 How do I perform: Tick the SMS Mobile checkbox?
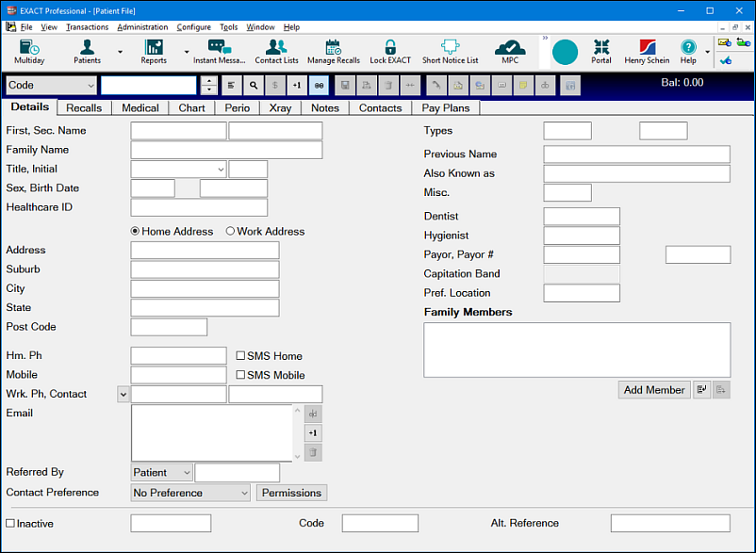point(240,375)
